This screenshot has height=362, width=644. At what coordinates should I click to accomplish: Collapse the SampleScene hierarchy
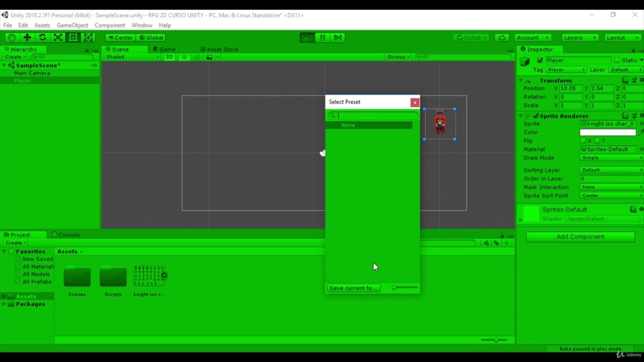coord(5,65)
